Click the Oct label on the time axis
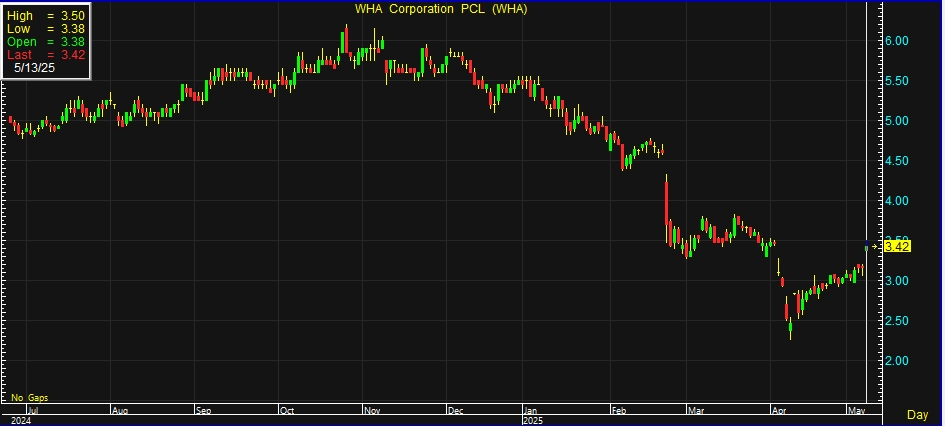945x426 pixels. coord(287,411)
